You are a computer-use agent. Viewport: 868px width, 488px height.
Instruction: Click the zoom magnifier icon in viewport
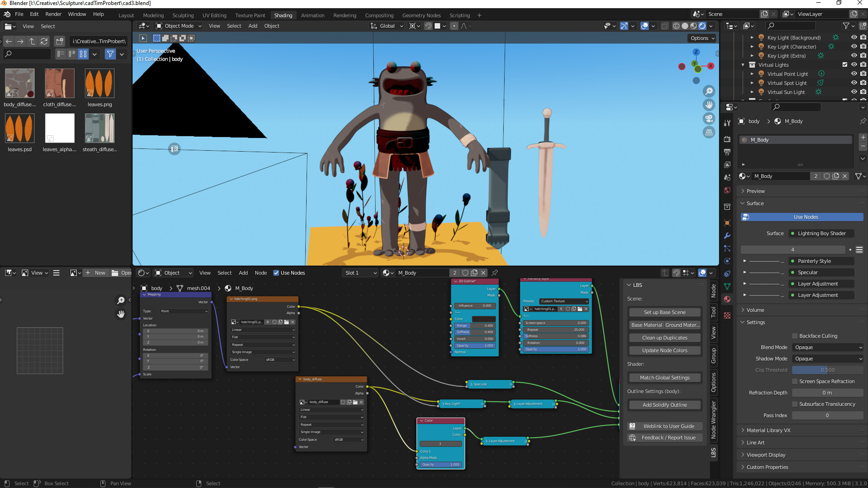[709, 91]
